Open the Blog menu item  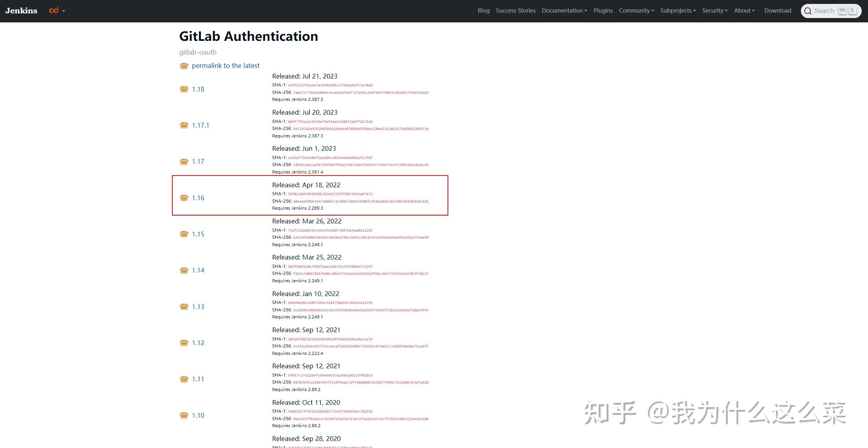tap(483, 11)
